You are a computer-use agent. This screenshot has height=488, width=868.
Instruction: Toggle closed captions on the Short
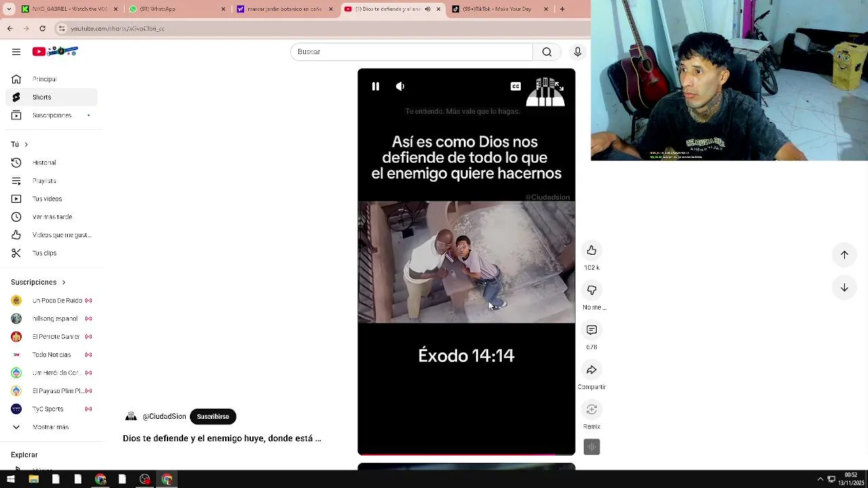coord(515,86)
